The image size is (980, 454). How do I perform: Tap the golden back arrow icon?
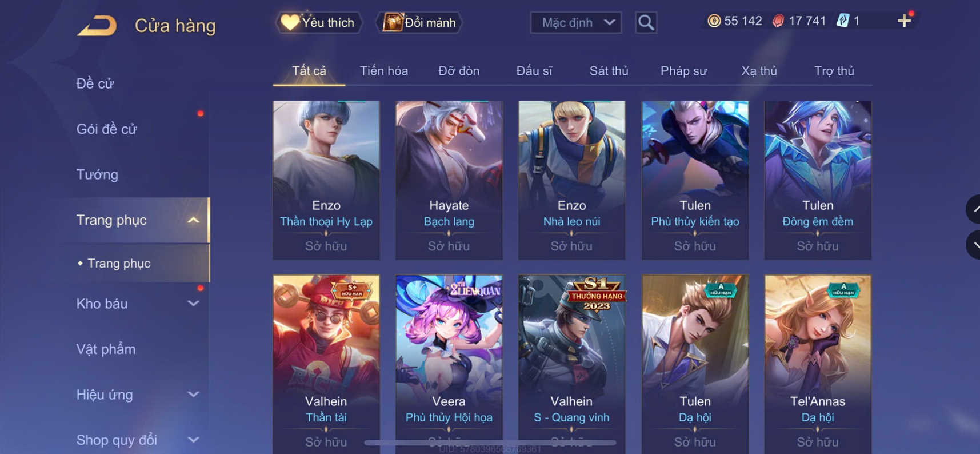tap(97, 26)
